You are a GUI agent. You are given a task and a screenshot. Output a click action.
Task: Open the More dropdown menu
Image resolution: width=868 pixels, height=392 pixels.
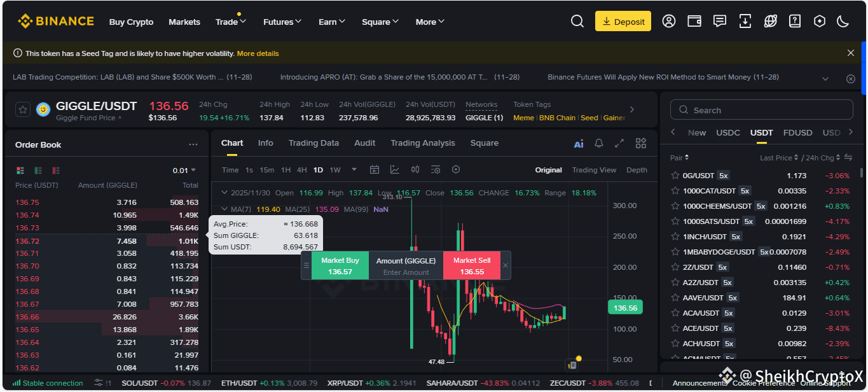coord(430,22)
